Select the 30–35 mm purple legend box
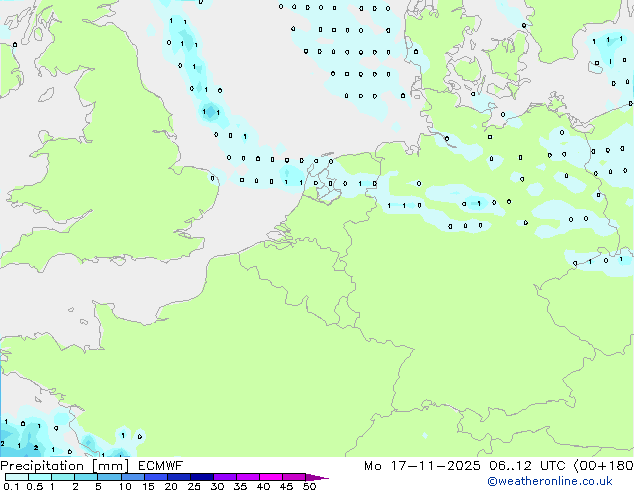The height and width of the screenshot is (490, 634). click(225, 477)
